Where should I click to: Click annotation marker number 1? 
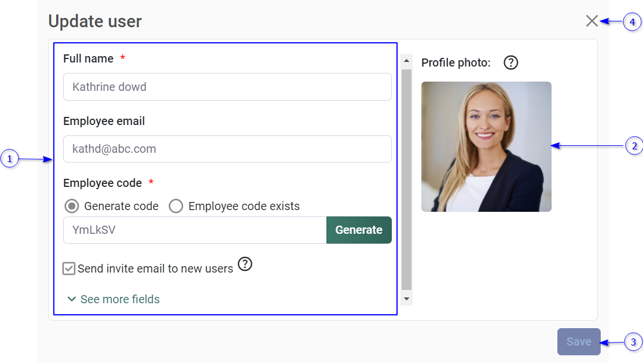click(10, 159)
